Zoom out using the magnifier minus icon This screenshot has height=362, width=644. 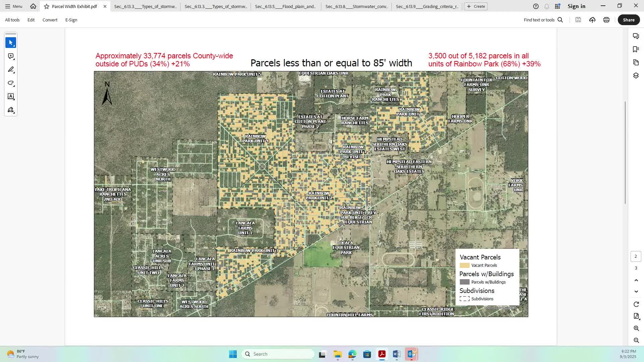pos(636,341)
